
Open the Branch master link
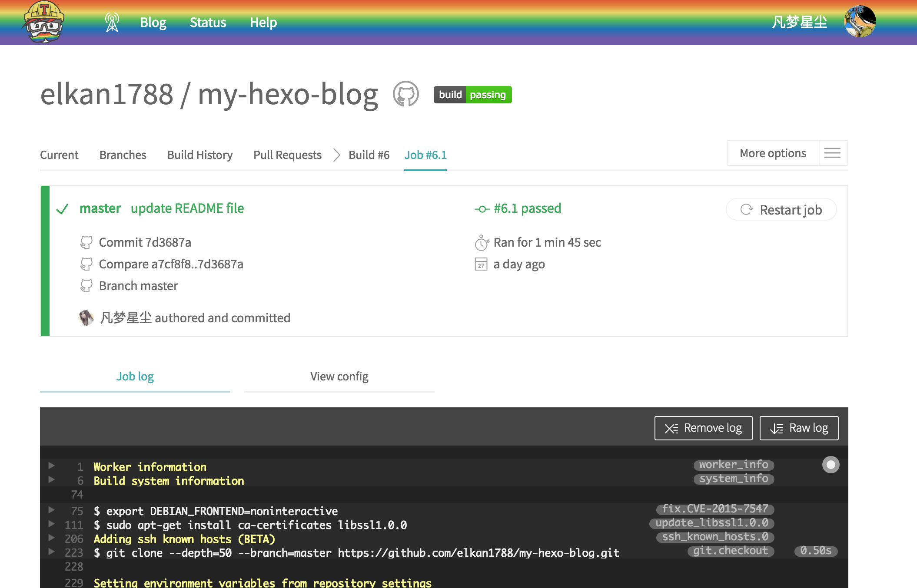[138, 286]
